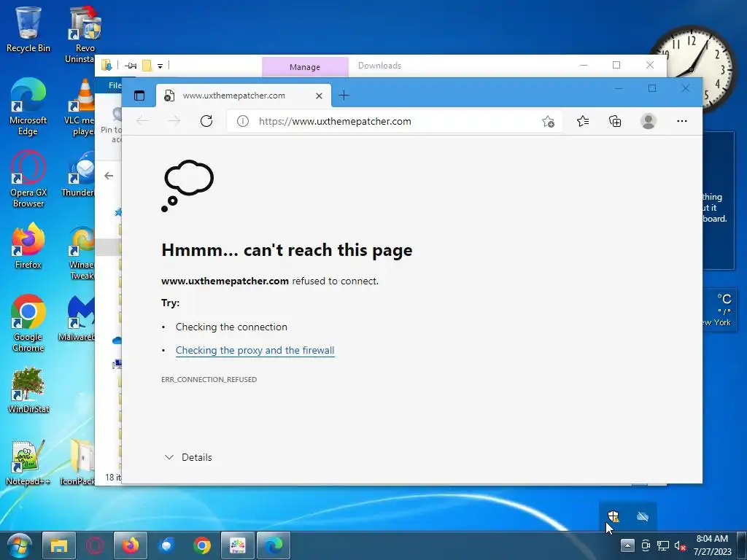Screen dimensions: 747x560
Task: View site information icon in address bar
Action: [x=242, y=121]
